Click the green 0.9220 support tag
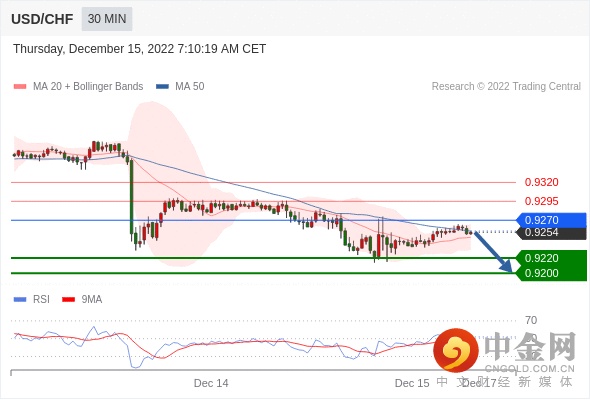Screen dimensions: 590x400 click(551, 258)
